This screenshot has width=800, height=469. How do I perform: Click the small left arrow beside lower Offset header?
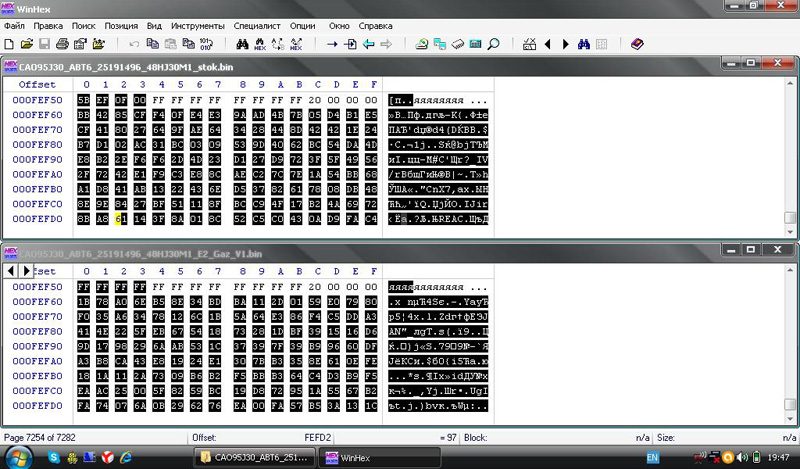11,271
